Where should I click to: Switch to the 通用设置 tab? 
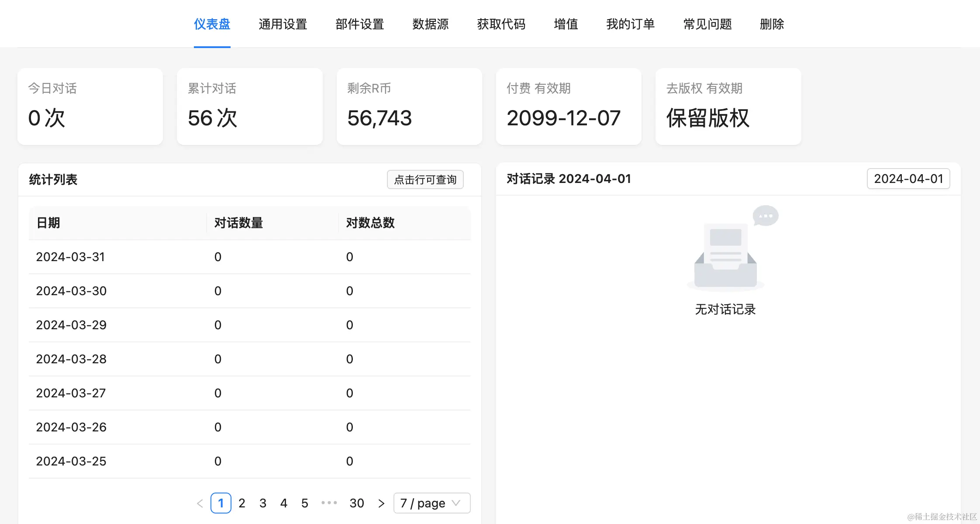tap(283, 24)
